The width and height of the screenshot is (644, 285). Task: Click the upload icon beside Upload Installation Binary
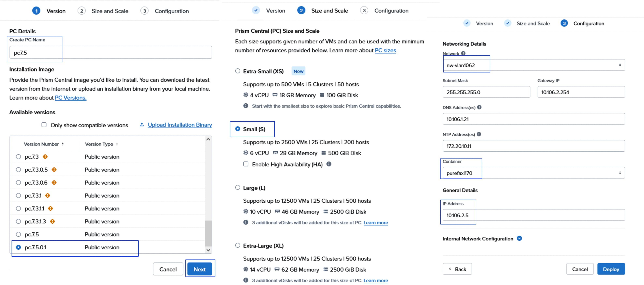coord(142,125)
